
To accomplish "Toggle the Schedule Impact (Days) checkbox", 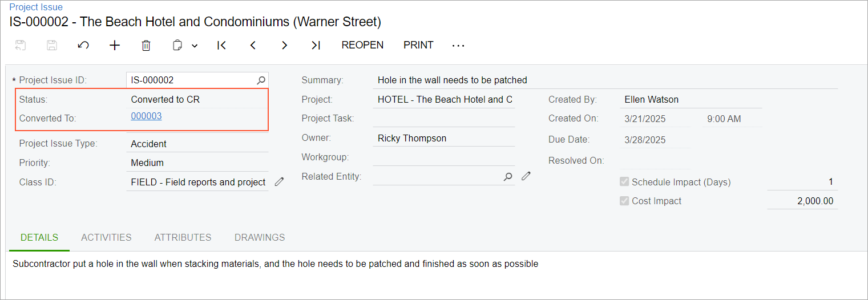I will 624,182.
